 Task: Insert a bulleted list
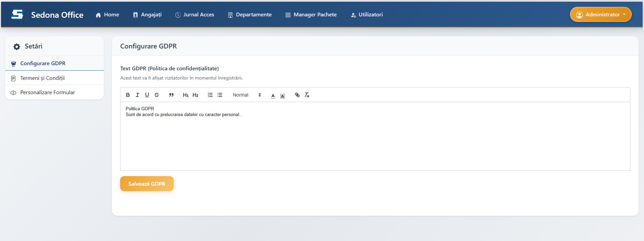tap(220, 95)
